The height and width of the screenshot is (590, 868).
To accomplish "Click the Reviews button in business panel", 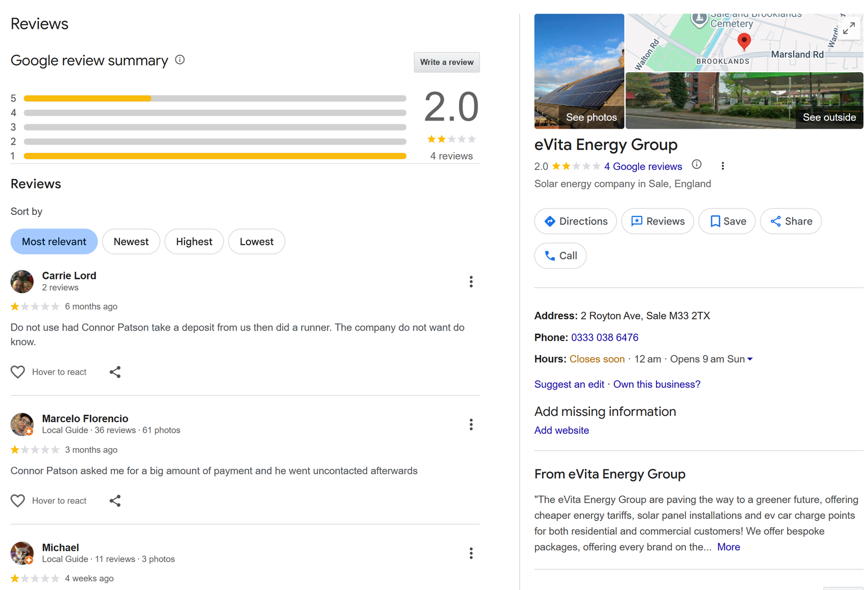I will pos(658,221).
